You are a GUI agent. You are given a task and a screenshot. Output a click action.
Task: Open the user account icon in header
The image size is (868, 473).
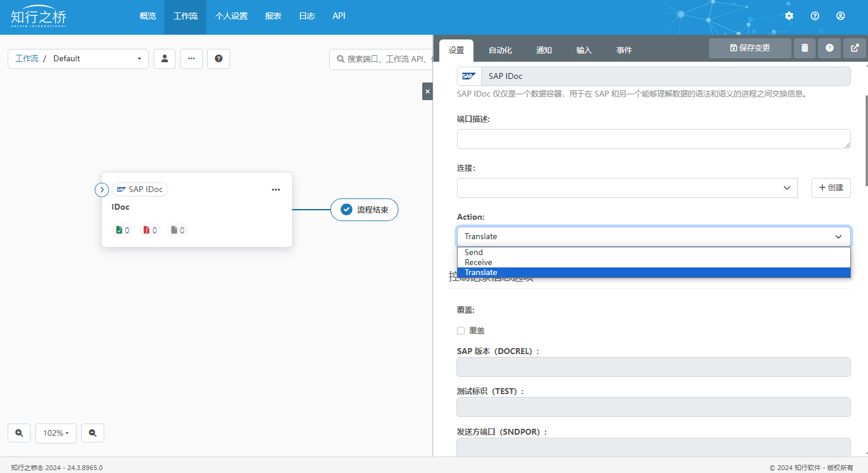point(840,16)
